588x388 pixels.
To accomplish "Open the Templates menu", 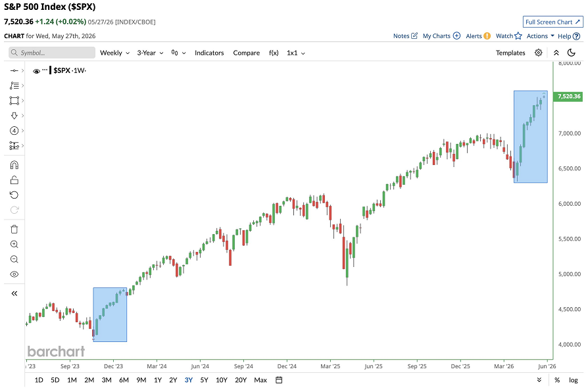I will point(510,53).
